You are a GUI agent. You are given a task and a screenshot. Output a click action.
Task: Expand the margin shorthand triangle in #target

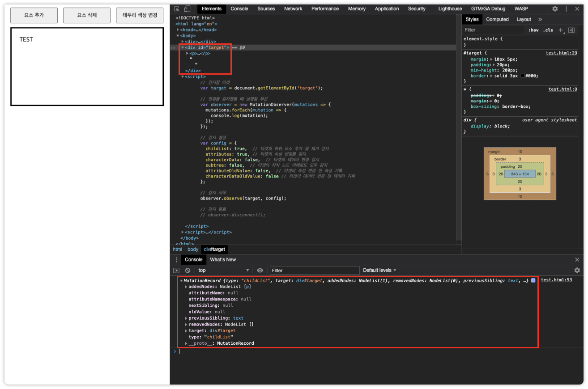[x=492, y=59]
